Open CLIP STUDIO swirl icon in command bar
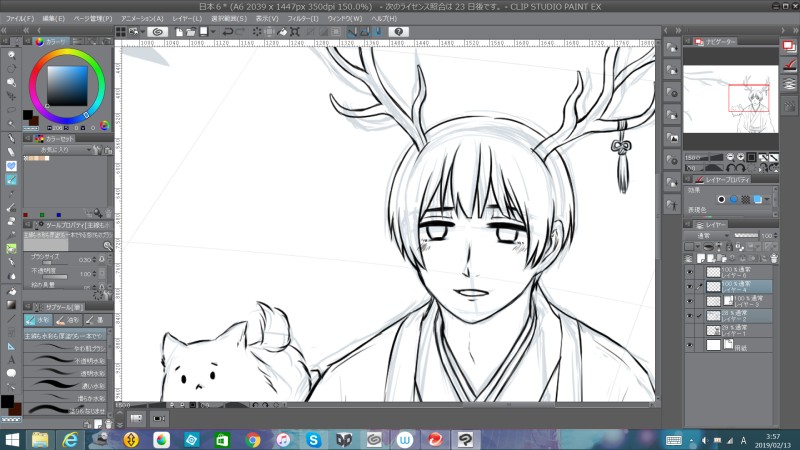Image resolution: width=800 pixels, height=450 pixels. point(158,32)
